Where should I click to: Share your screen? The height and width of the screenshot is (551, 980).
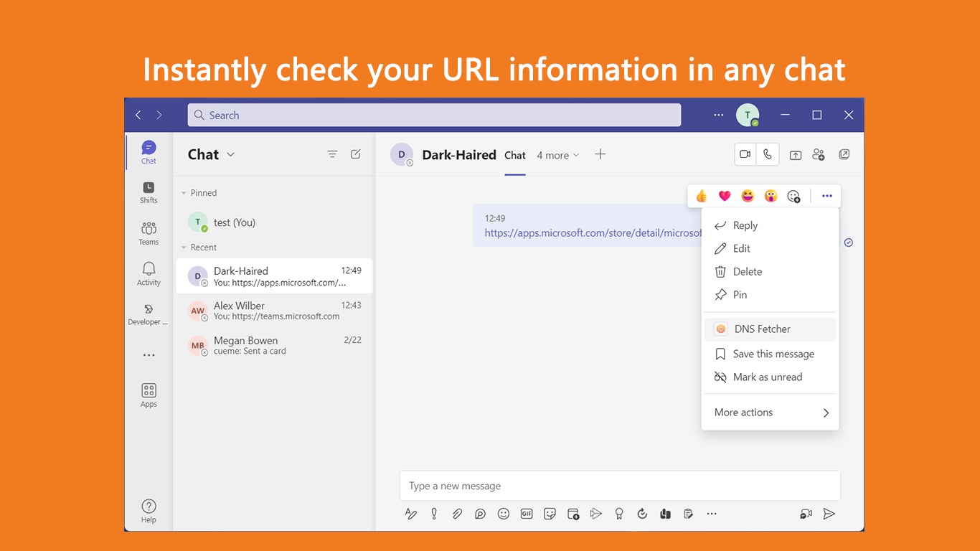[x=796, y=154]
